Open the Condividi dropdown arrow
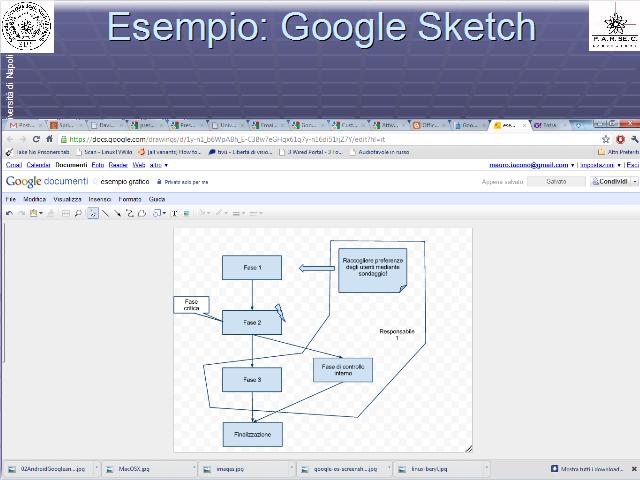Image resolution: width=640 pixels, height=480 pixels. coord(635,181)
